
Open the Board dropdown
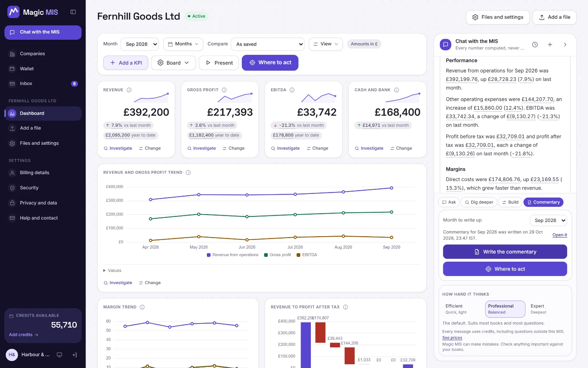pyautogui.click(x=173, y=63)
